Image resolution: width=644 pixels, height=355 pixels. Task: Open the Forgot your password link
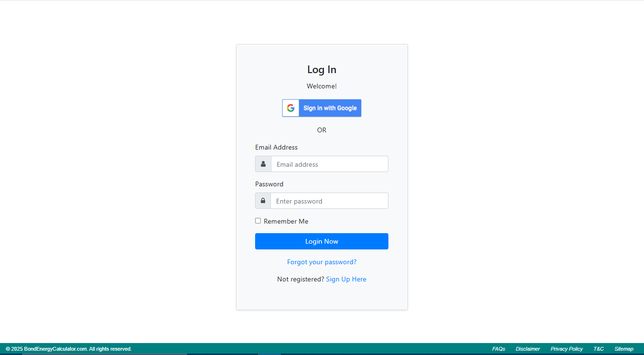[x=322, y=262]
